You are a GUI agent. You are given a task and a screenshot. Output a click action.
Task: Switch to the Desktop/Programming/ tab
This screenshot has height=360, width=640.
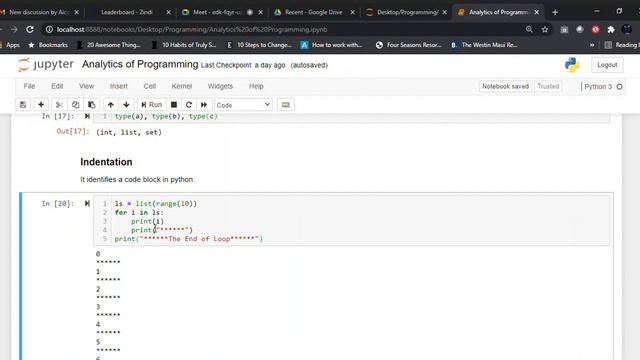click(407, 12)
